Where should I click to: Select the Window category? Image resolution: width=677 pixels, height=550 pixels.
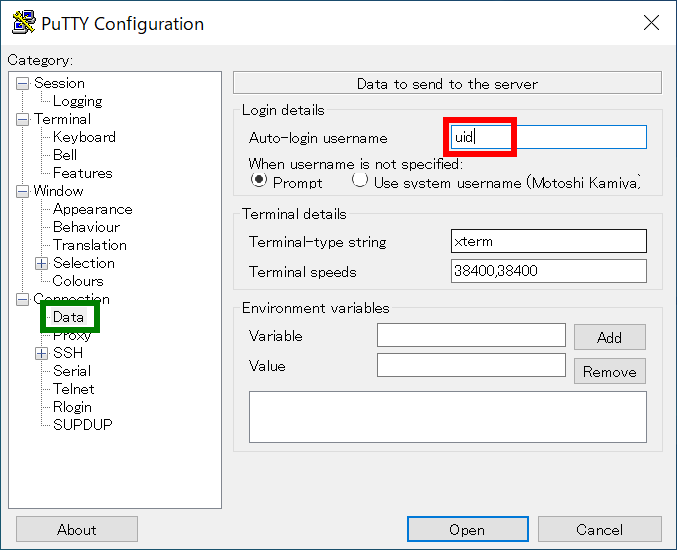coord(58,191)
